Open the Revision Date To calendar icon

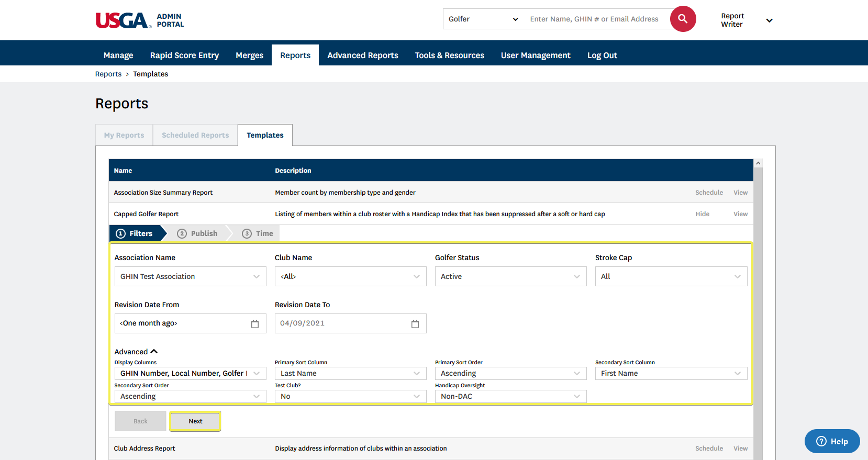[415, 324]
